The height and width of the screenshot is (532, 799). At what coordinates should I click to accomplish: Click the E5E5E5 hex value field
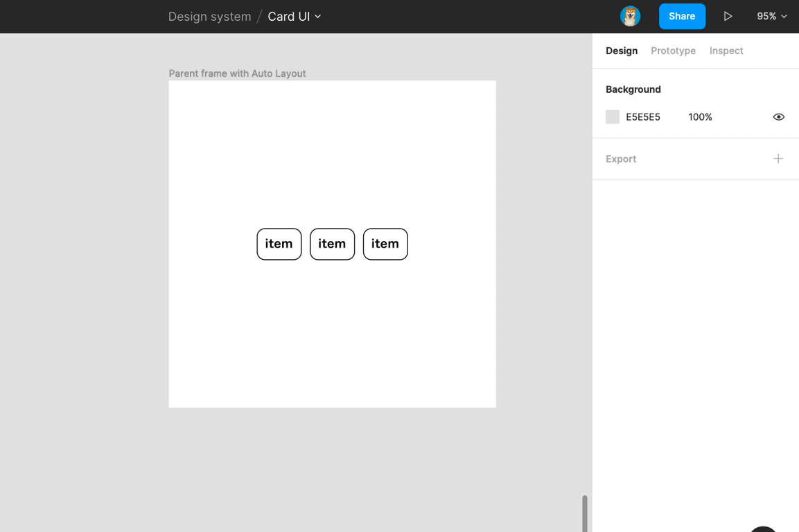click(642, 117)
